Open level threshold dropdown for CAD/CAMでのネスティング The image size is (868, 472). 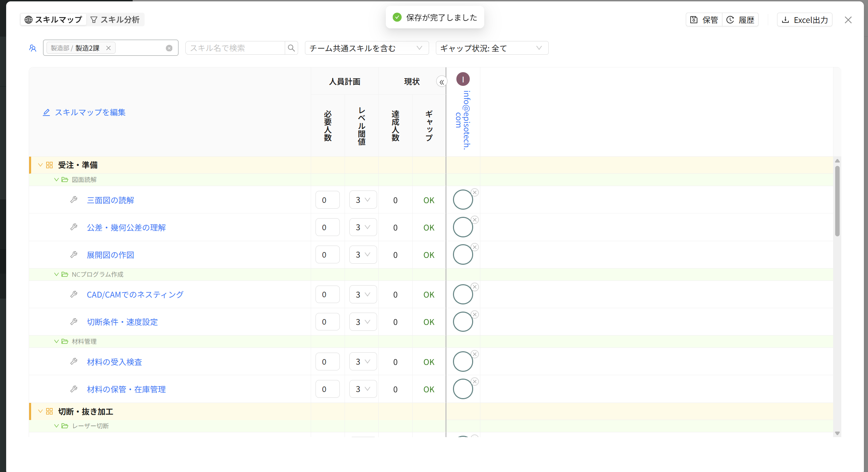[363, 294]
